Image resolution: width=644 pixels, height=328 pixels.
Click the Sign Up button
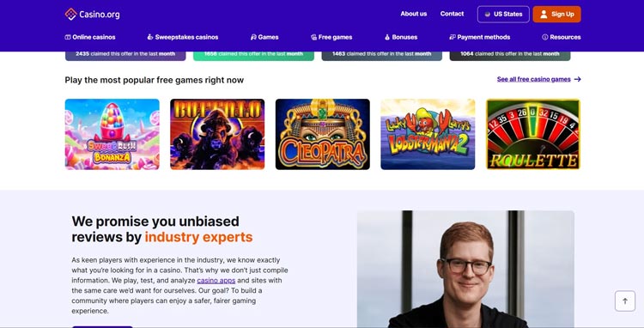556,15
